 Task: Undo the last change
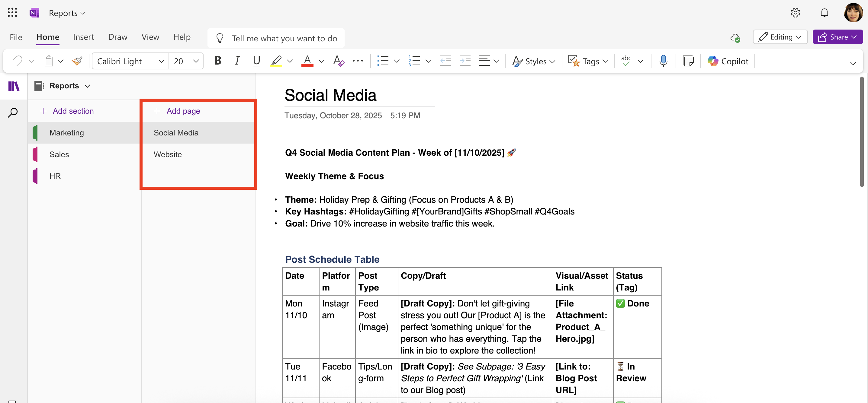pyautogui.click(x=17, y=61)
